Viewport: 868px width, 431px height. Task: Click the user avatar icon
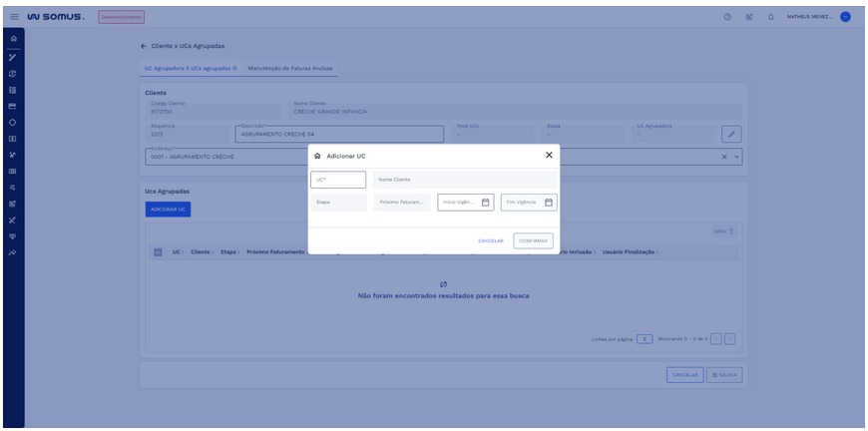(x=845, y=17)
